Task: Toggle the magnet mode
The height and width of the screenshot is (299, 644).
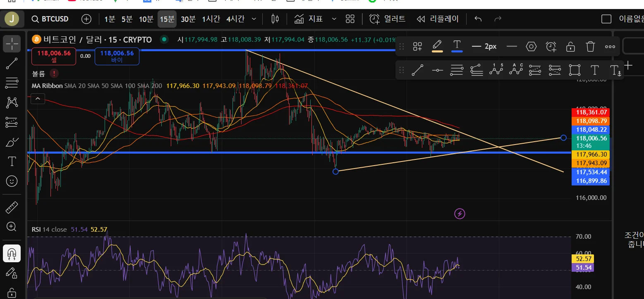Action: pos(12,253)
